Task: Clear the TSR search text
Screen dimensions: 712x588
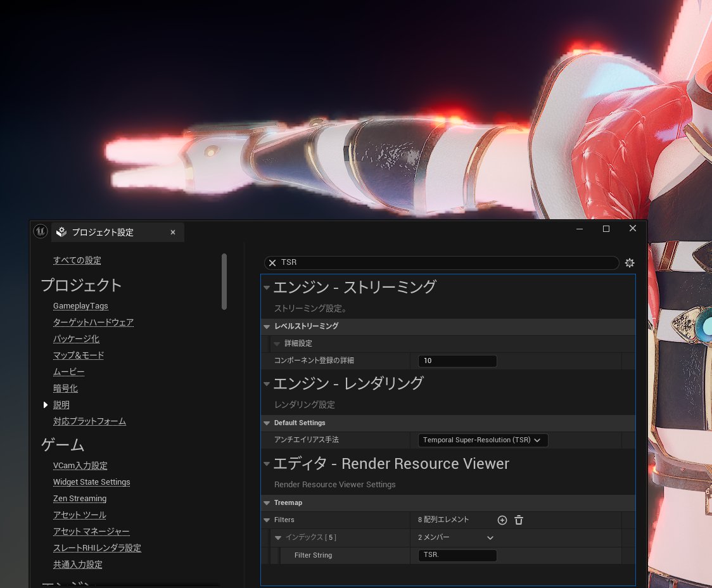Action: [x=272, y=263]
